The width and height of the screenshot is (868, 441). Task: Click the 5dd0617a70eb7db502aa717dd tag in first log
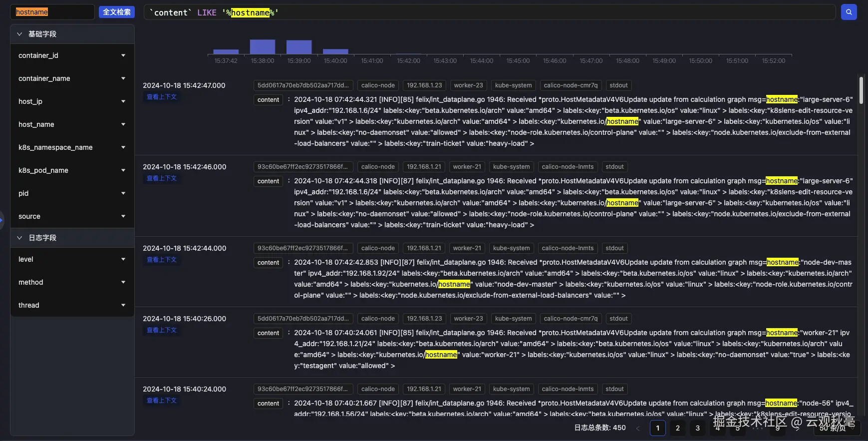303,85
